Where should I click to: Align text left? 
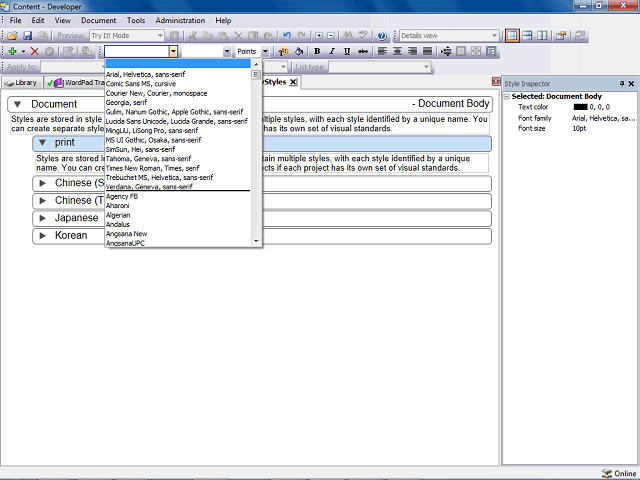[x=382, y=51]
